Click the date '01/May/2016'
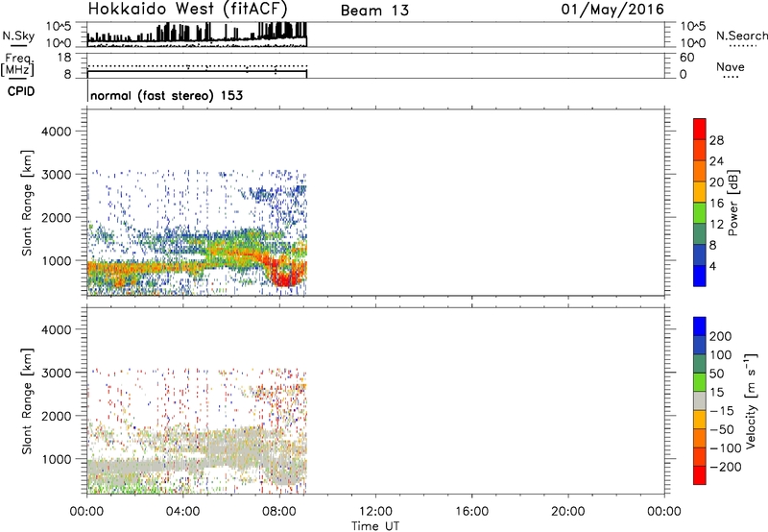 pos(612,10)
